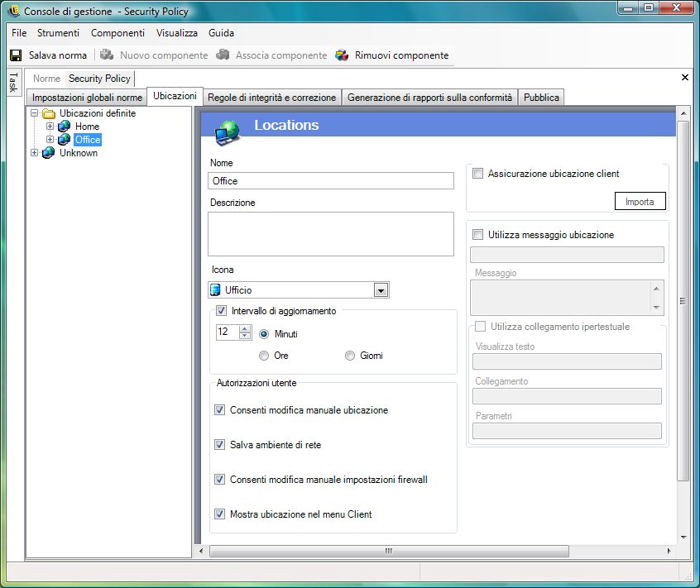Increase the refresh interval with the up arrow
This screenshot has width=700, height=588.
(245, 329)
